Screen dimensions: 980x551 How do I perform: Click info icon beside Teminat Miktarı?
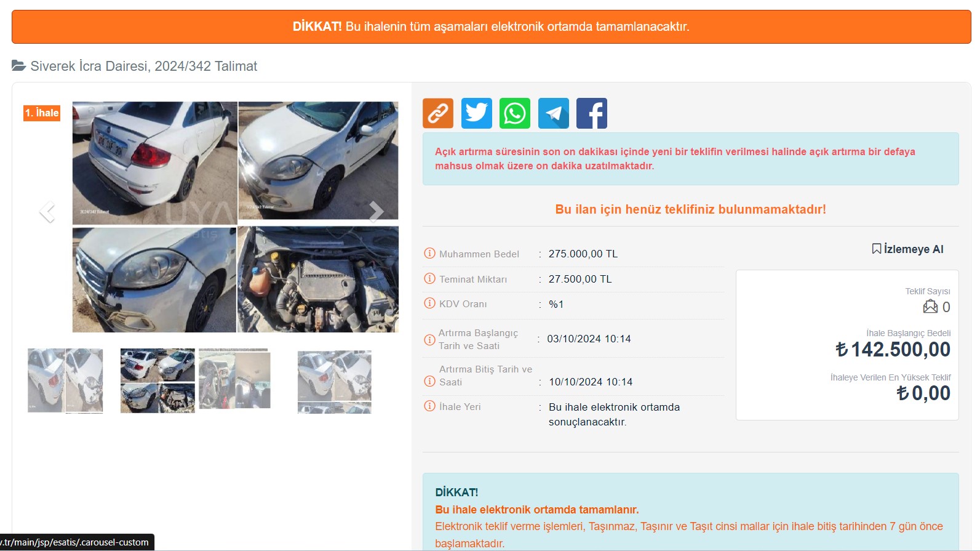[x=429, y=279]
